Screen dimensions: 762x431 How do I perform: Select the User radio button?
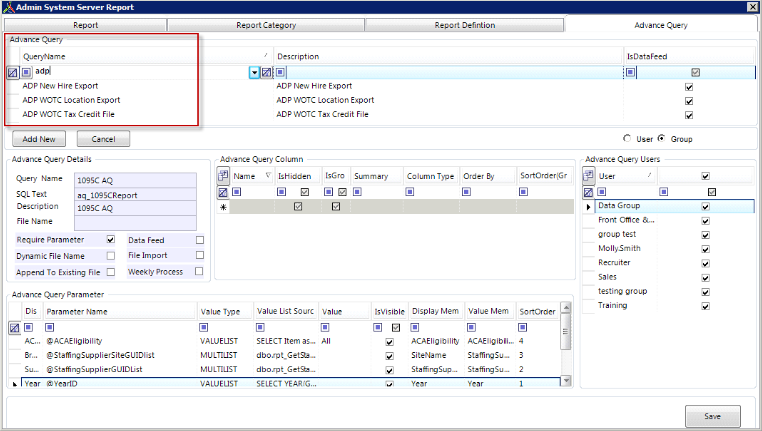[627, 138]
